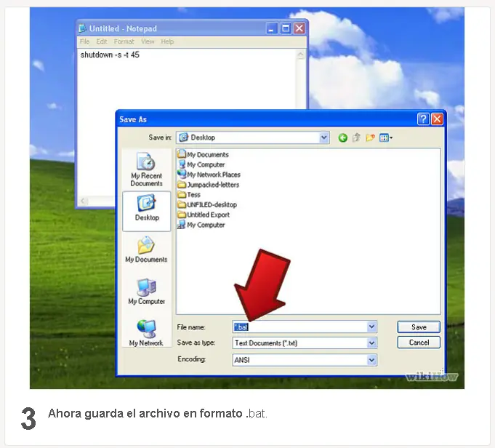
Task: Click the Notepad icon in title bar
Action: click(82, 28)
